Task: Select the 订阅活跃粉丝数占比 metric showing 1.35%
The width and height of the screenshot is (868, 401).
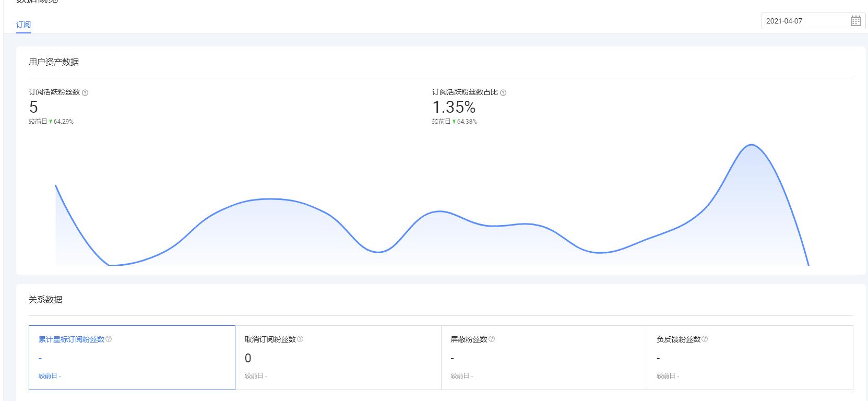Action: pos(454,107)
